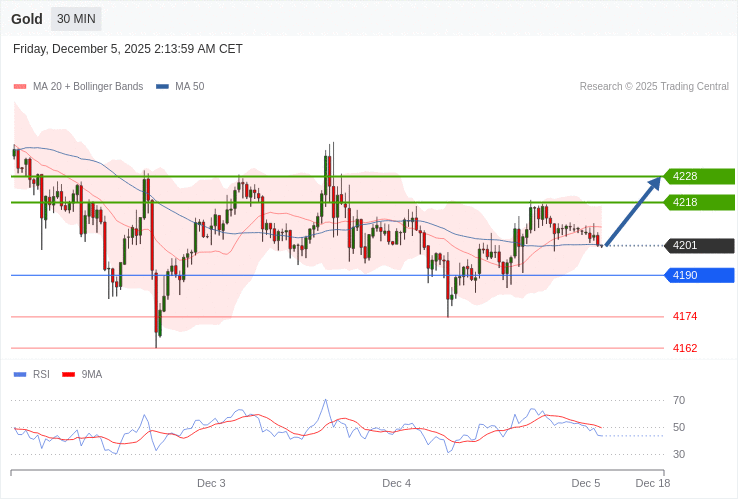Click the 4174 support level label
This screenshot has width=738, height=500.
coord(685,316)
